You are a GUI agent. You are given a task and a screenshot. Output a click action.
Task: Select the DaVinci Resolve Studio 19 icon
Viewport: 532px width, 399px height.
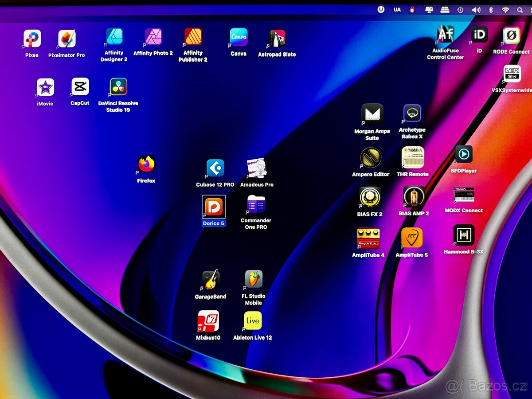pyautogui.click(x=118, y=87)
